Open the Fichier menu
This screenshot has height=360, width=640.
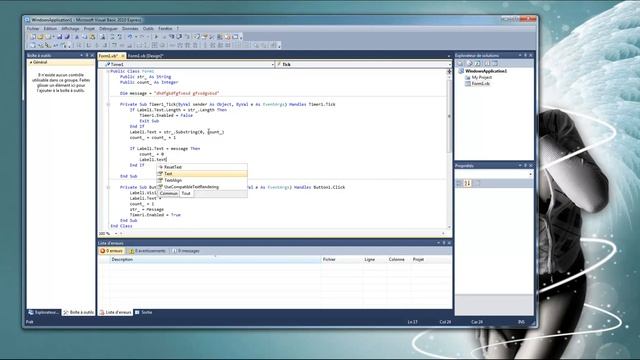33,29
